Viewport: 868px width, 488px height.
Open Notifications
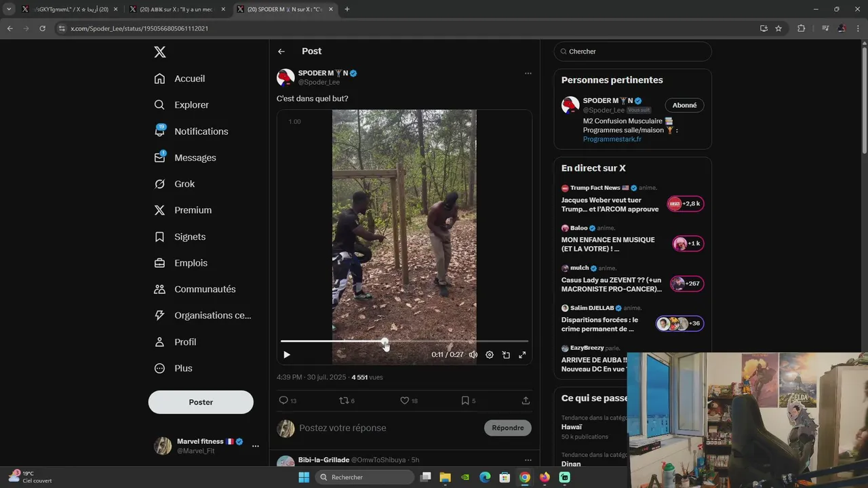pos(191,131)
